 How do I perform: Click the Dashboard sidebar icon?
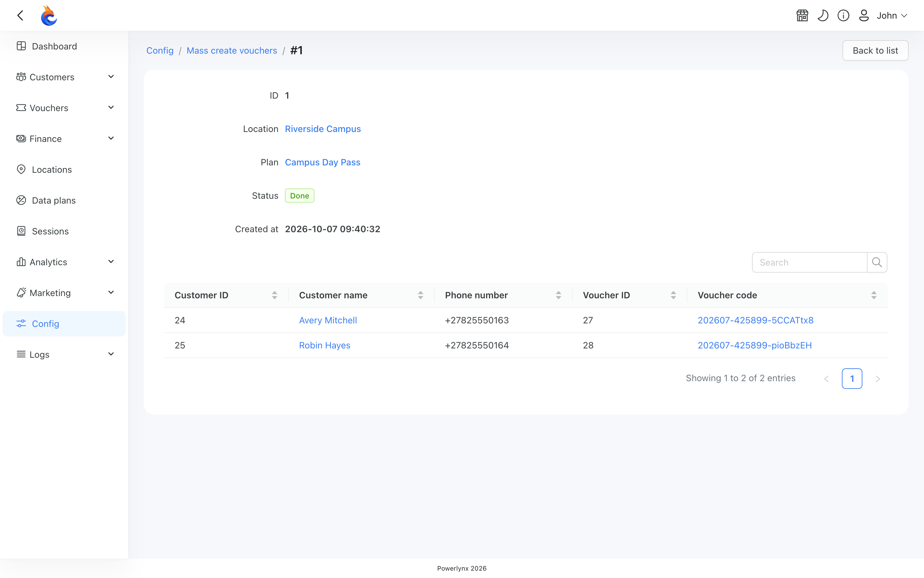point(21,46)
